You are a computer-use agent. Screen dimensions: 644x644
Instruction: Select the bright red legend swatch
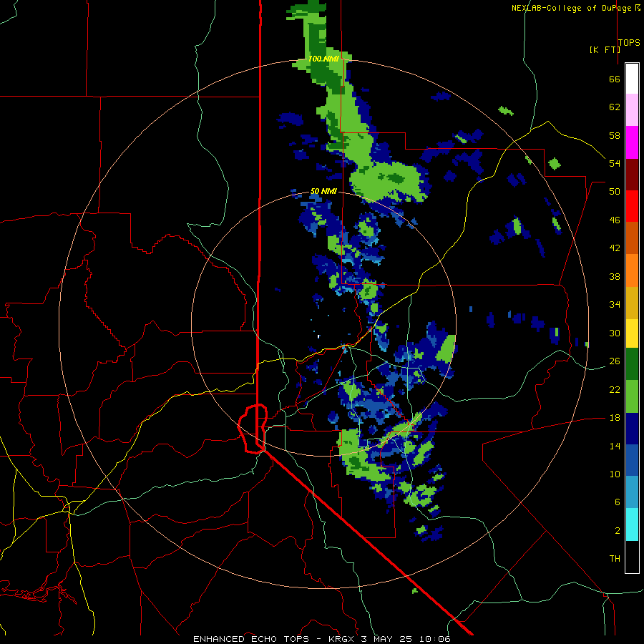point(632,206)
